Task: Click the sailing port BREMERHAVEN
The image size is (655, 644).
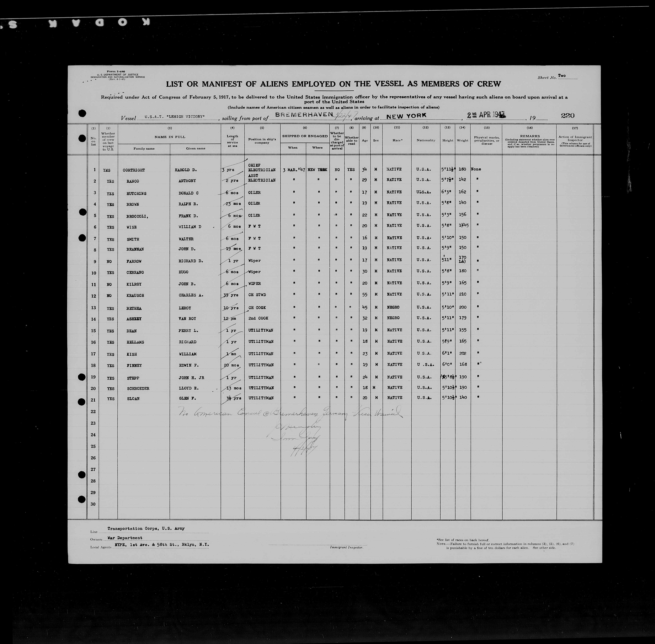Action: point(304,115)
